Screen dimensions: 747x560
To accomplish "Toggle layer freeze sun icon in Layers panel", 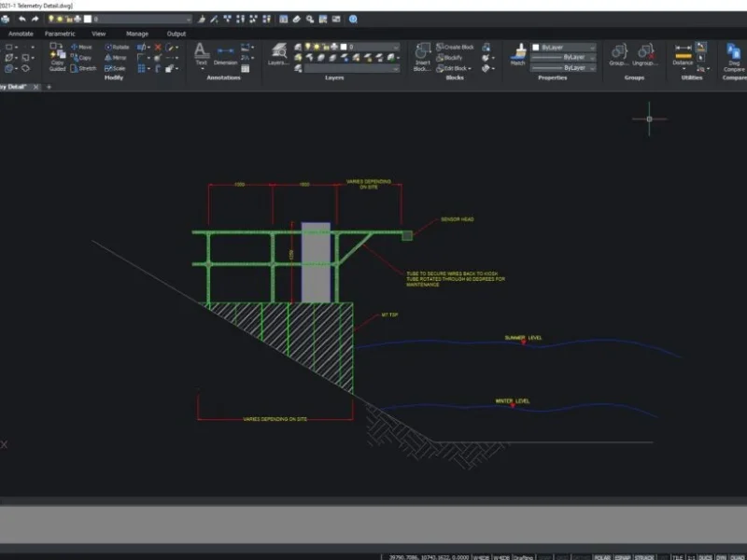I will (x=317, y=47).
